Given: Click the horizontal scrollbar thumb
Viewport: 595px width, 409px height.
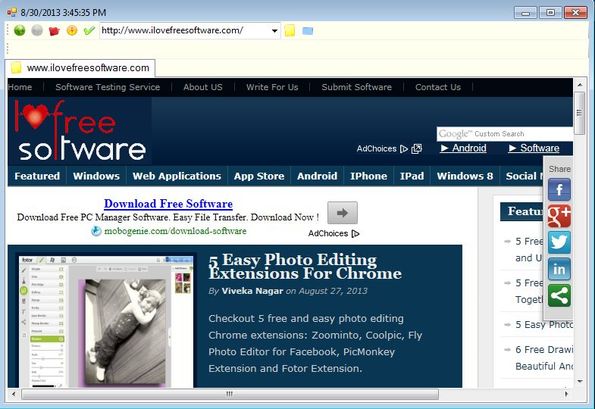Looking at the screenshot, I should [x=230, y=394].
